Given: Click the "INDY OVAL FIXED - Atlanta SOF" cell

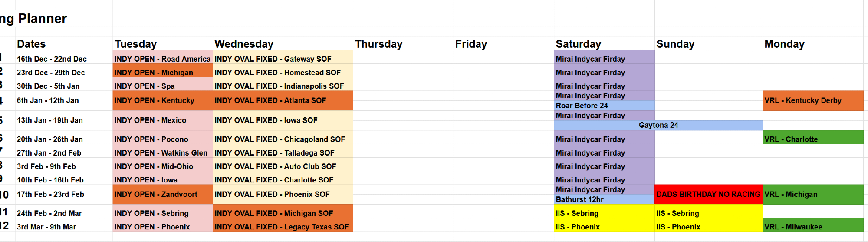Looking at the screenshot, I should point(283,100).
